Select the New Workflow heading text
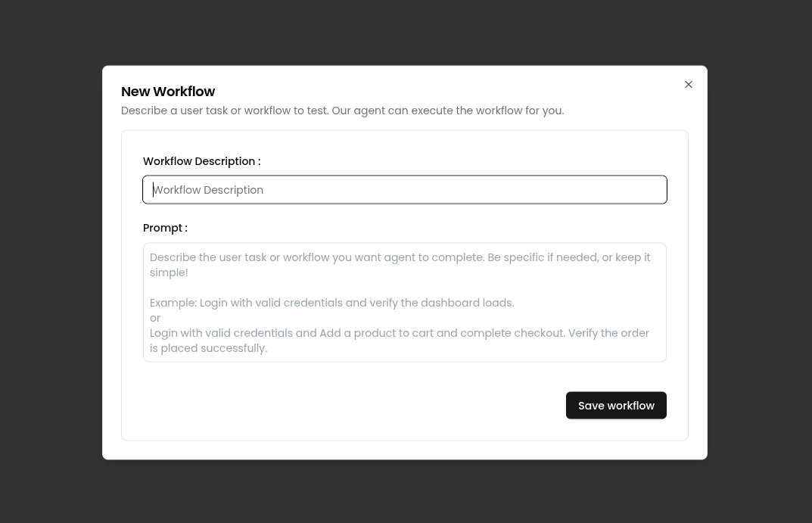Screen dimensions: 812x523 click(168, 91)
